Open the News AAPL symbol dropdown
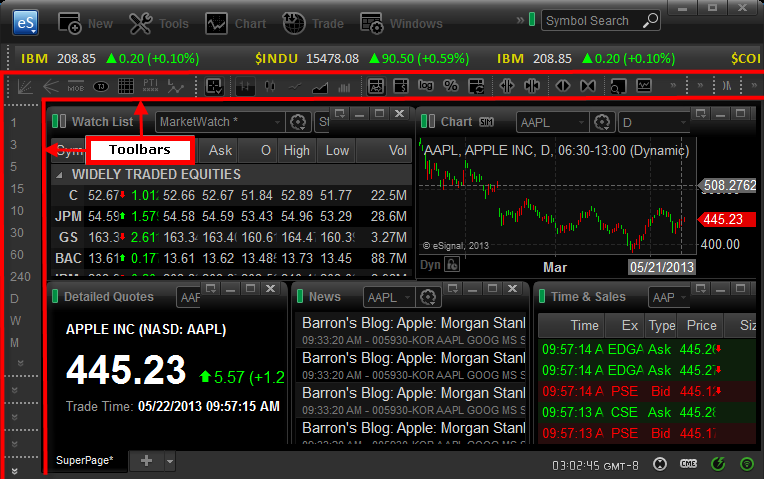Screen dimensions: 764x479 pos(408,297)
